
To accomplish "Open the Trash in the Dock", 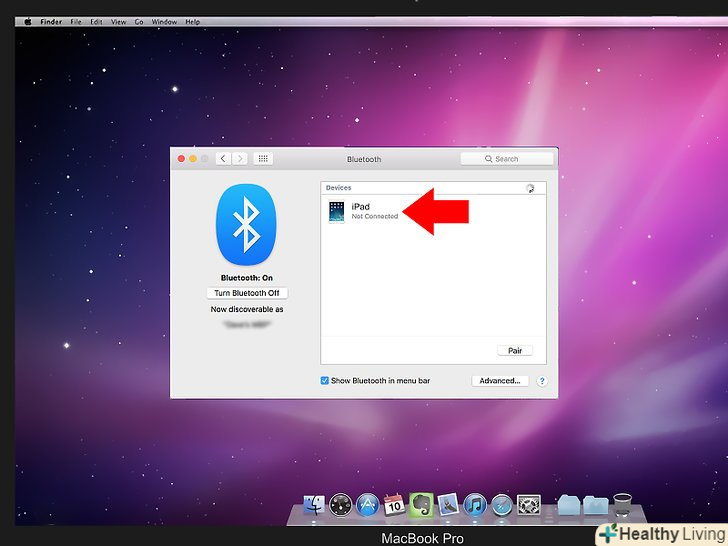I will (x=622, y=505).
